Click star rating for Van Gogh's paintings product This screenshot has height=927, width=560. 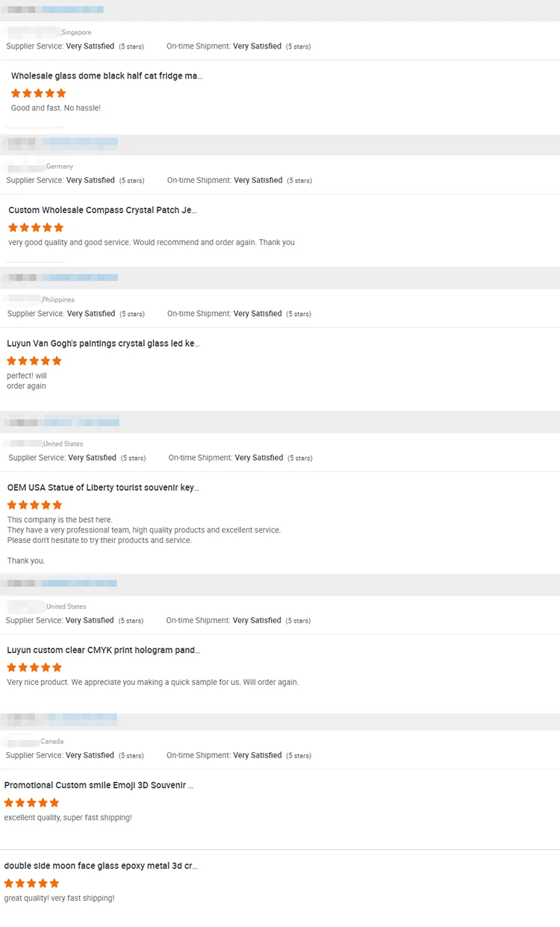(x=34, y=361)
